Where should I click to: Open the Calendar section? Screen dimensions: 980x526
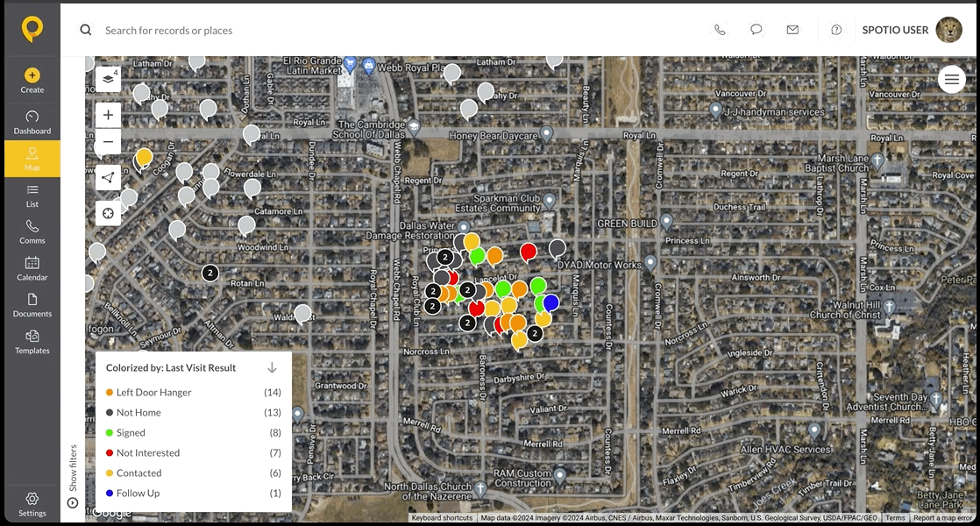[x=32, y=268]
